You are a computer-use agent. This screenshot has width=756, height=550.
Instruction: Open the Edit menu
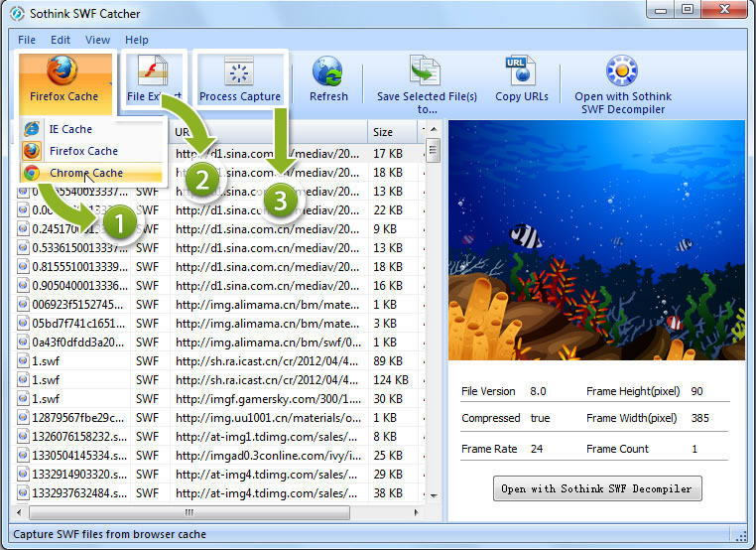[61, 40]
